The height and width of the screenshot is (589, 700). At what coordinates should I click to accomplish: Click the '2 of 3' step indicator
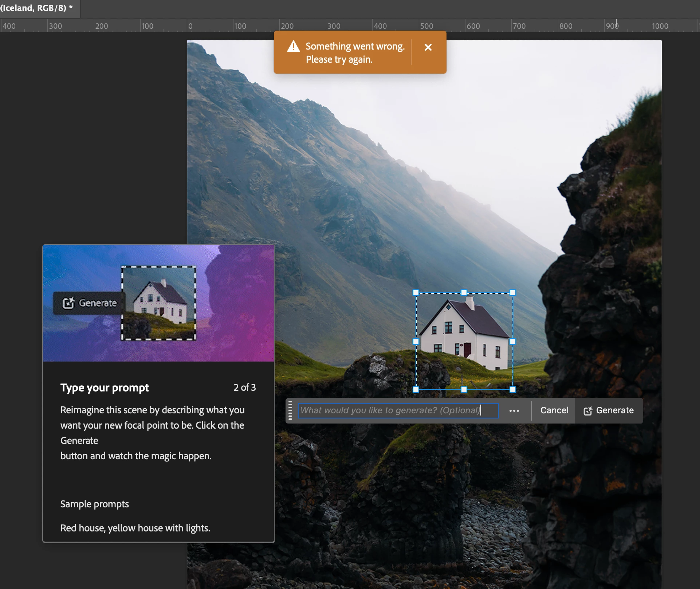pyautogui.click(x=244, y=387)
